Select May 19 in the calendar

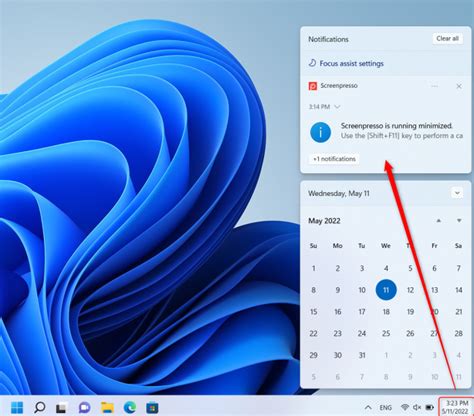pyautogui.click(x=410, y=312)
